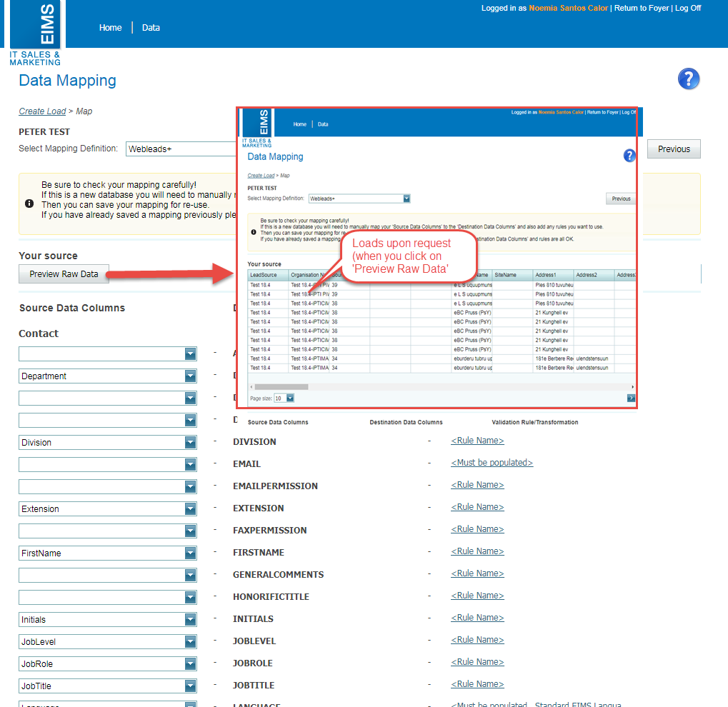This screenshot has width=728, height=707.
Task: Click the FAXPERMISSION destination column label
Action: 270,531
